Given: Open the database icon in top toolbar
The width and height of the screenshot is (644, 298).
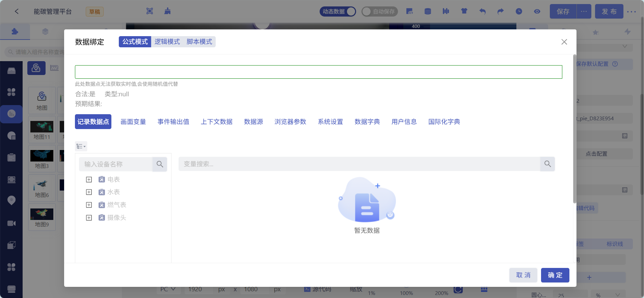Looking at the screenshot, I should [x=428, y=11].
